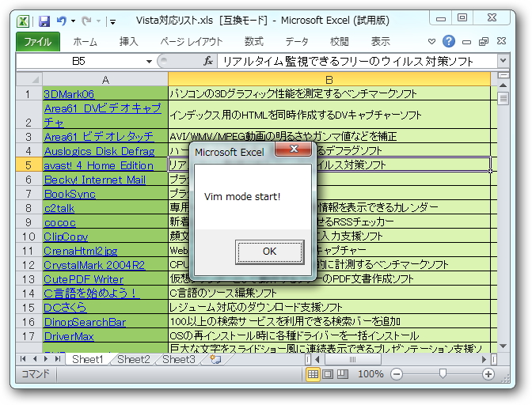Open Excel Help question mark
Screen dimensions: 532x405
click(449, 41)
